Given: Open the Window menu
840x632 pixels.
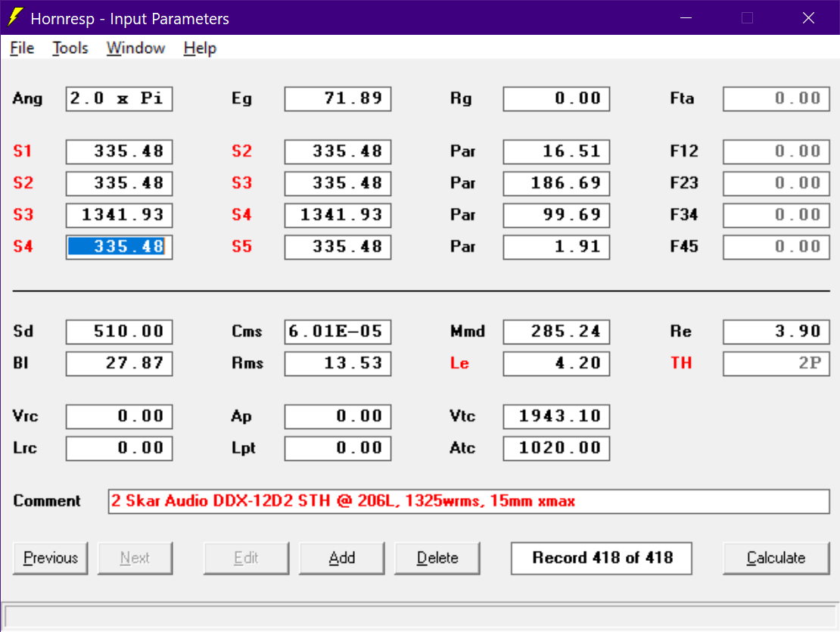Looking at the screenshot, I should 135,48.
